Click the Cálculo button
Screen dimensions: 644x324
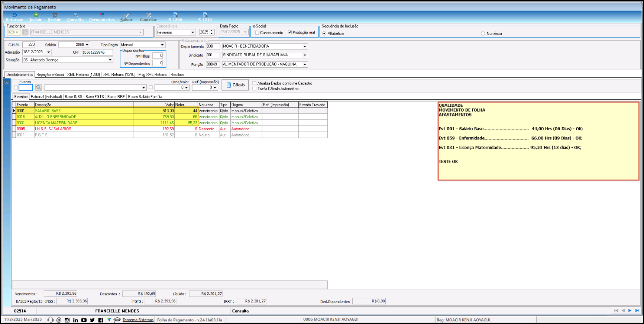pyautogui.click(x=235, y=85)
